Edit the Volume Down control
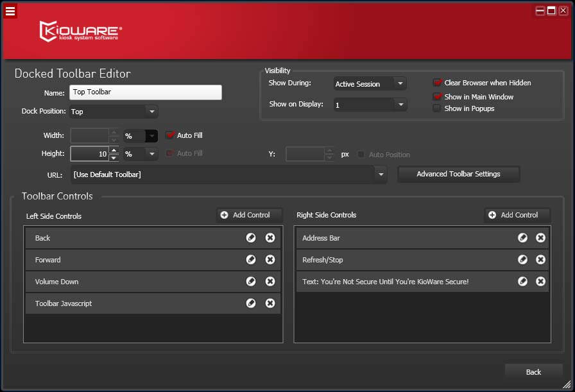 251,281
